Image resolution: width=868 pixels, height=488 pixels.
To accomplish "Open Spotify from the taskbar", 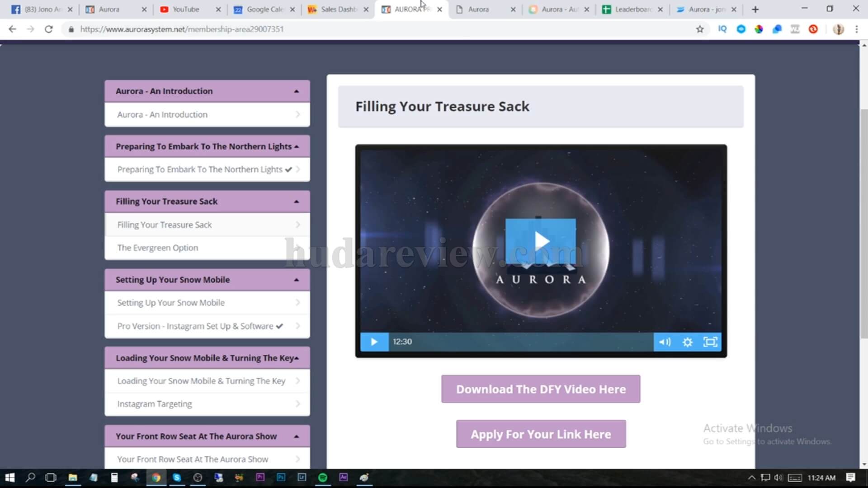I will click(323, 478).
